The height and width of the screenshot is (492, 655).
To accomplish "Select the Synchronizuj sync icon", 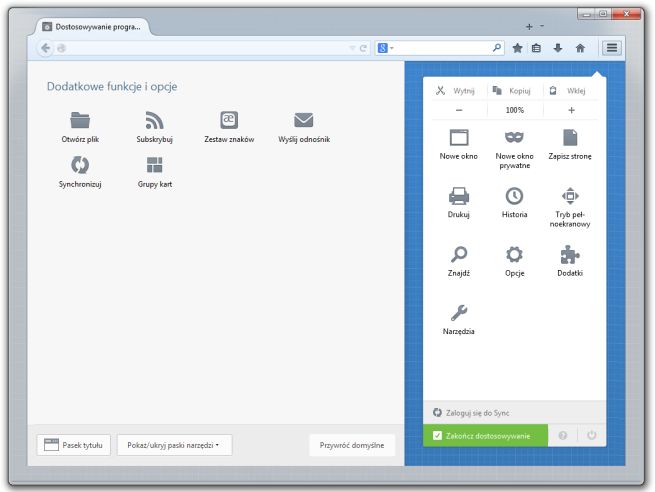I will (x=80, y=165).
